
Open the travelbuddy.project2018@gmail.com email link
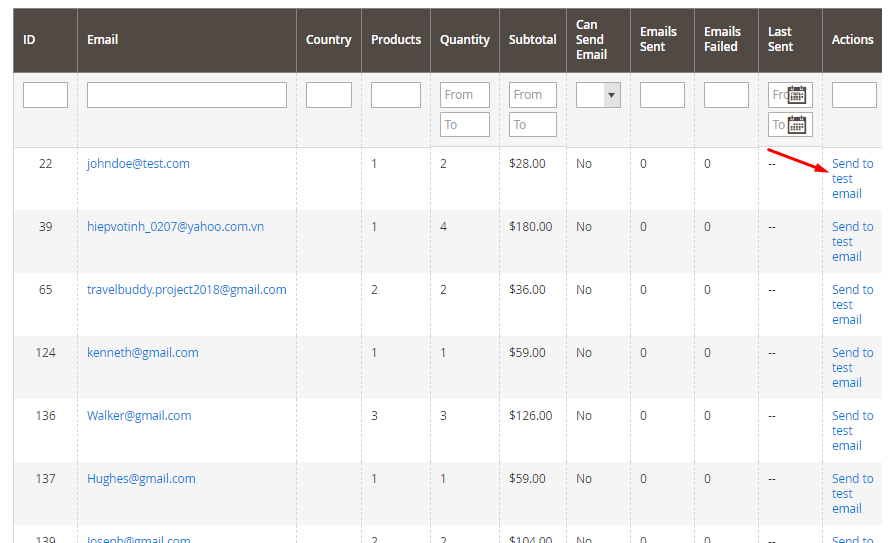tap(186, 290)
